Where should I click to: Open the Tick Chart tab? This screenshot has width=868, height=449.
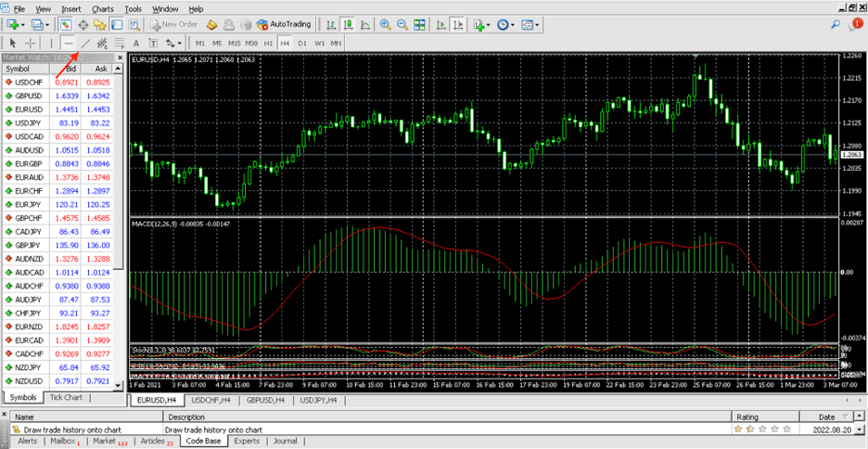pyautogui.click(x=66, y=397)
